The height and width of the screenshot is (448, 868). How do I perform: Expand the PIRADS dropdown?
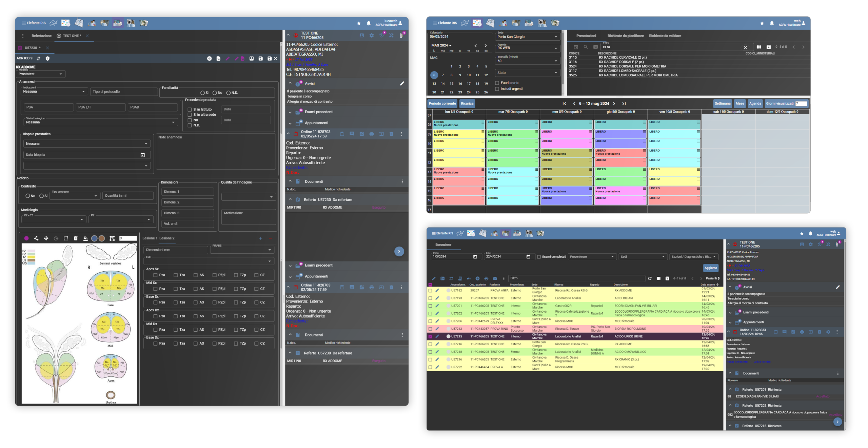tap(242, 250)
